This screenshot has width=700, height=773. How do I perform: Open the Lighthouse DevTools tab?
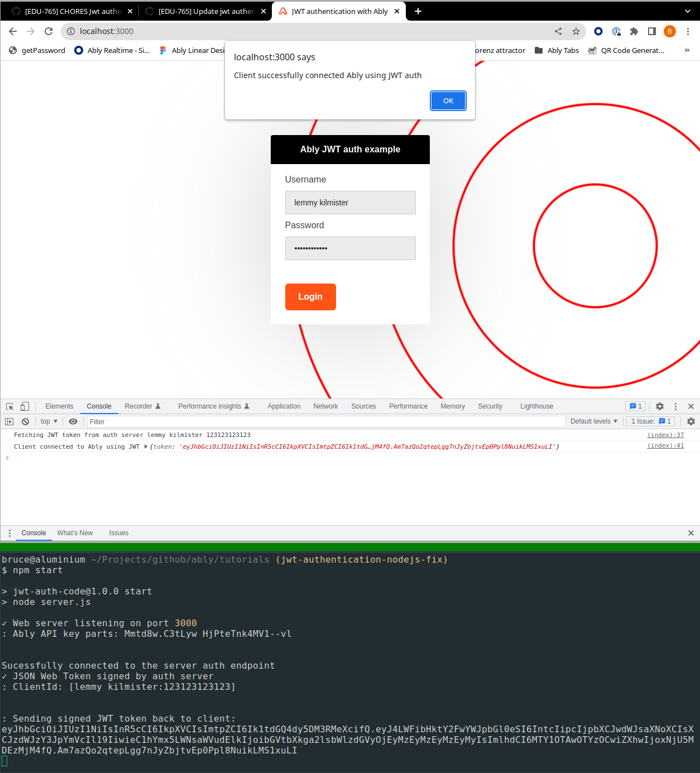pos(537,406)
